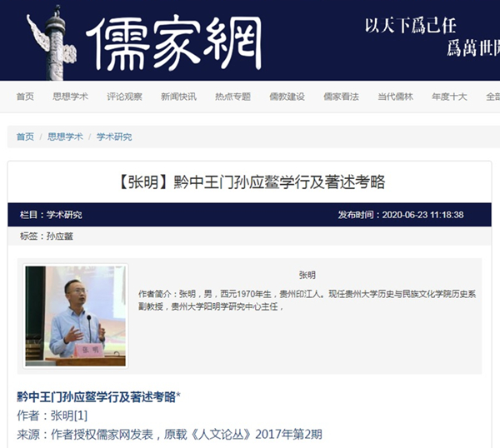The image size is (500, 448).
Task: Open the 首页 navigation menu item
Action: [25, 97]
